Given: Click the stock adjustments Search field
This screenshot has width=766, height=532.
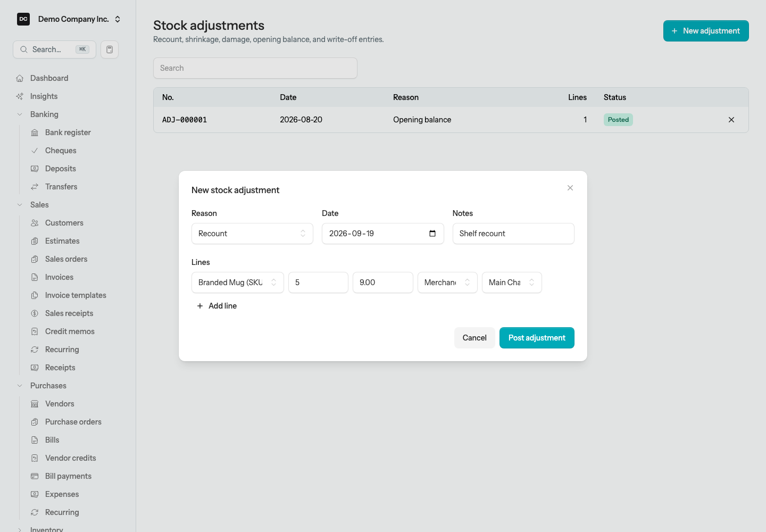Looking at the screenshot, I should click(x=255, y=68).
